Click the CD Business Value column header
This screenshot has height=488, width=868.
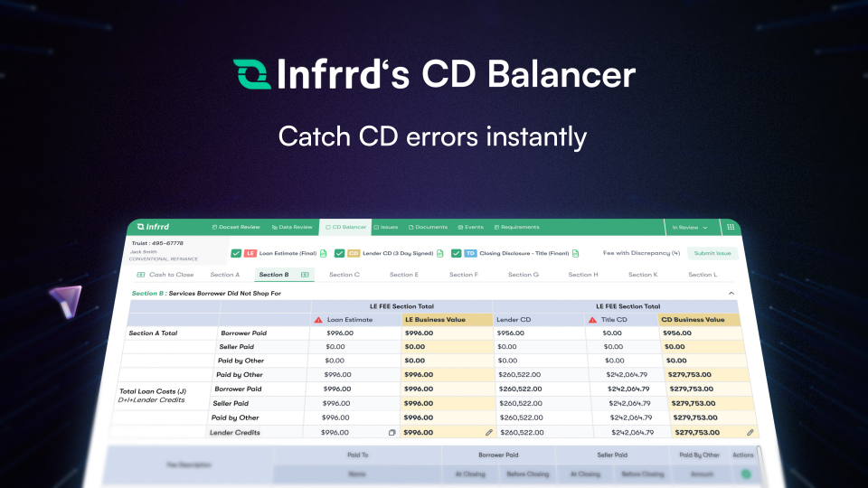tap(699, 320)
